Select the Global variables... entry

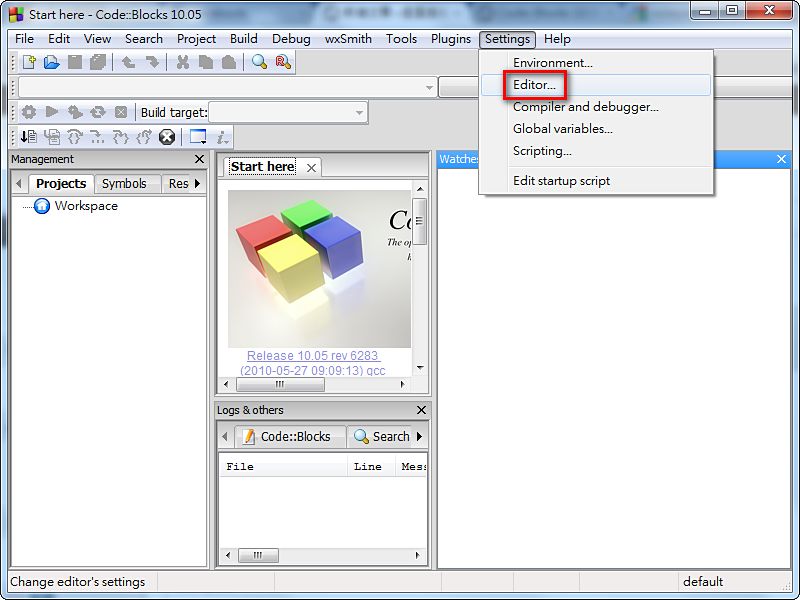[x=596, y=129]
